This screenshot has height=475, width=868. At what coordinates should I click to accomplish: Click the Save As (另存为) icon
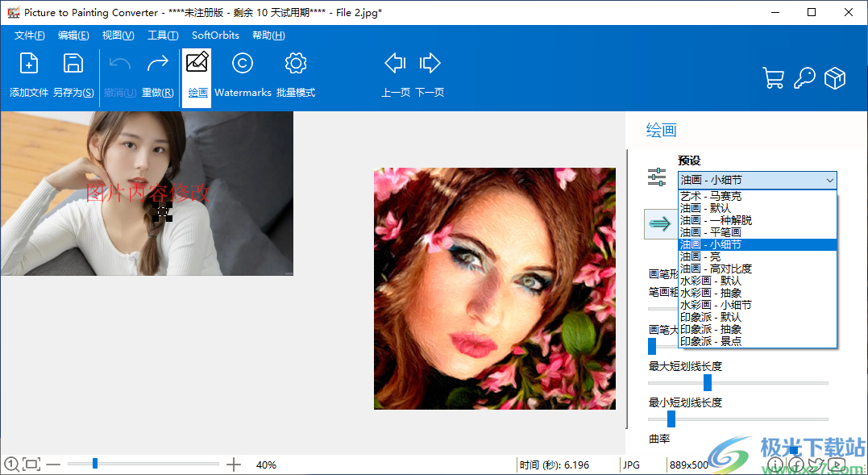click(x=73, y=63)
